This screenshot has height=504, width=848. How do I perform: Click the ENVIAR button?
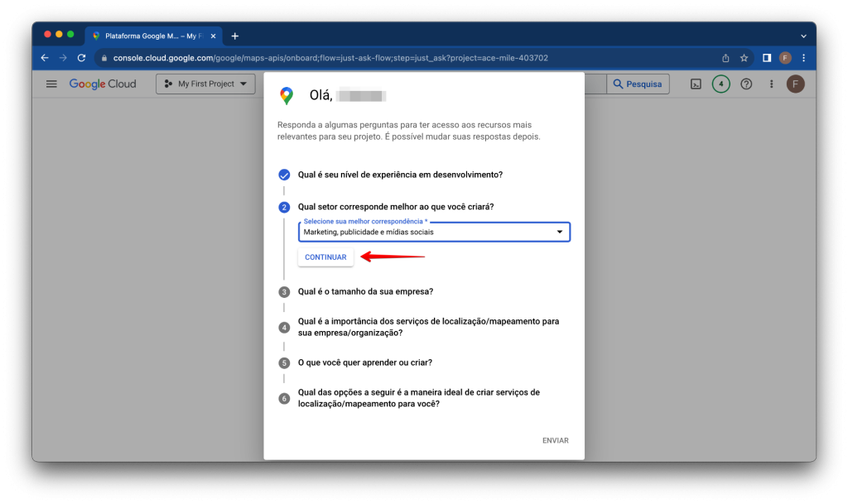[556, 440]
